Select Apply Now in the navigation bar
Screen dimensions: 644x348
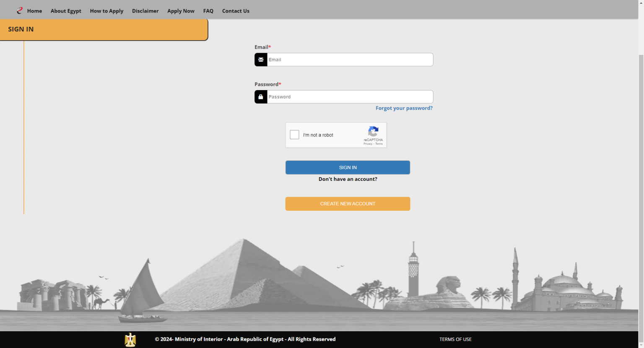coord(181,11)
